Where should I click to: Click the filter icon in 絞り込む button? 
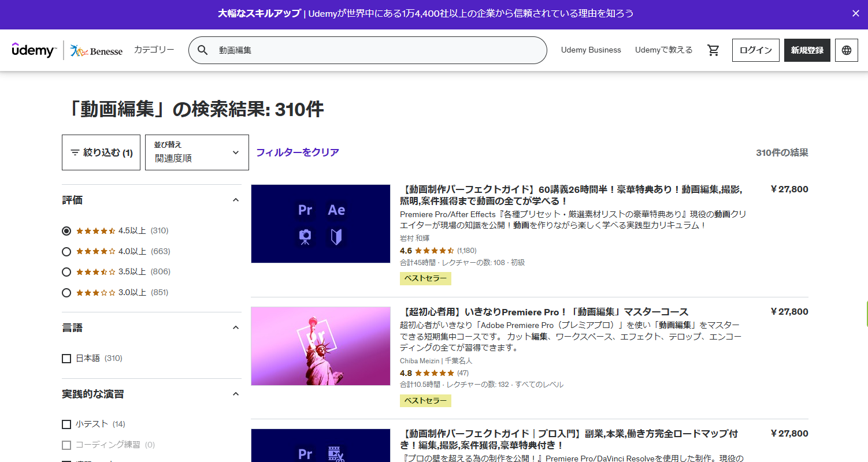[x=75, y=152]
